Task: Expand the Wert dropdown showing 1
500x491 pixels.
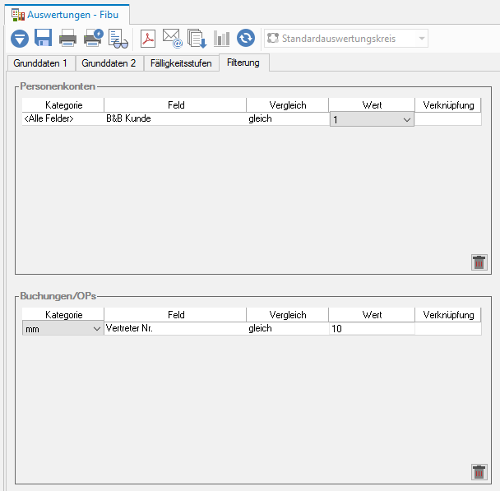Action: point(372,120)
